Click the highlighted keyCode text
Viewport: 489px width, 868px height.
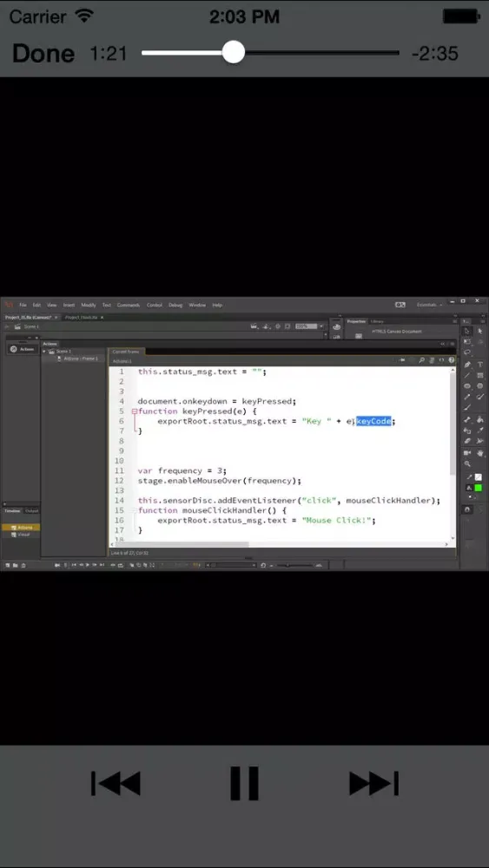[x=373, y=421]
